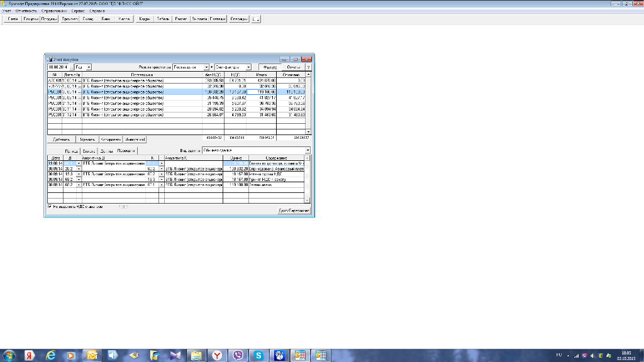This screenshot has width=644, height=362.
Task: Click the Удалить button
Action: (x=86, y=139)
